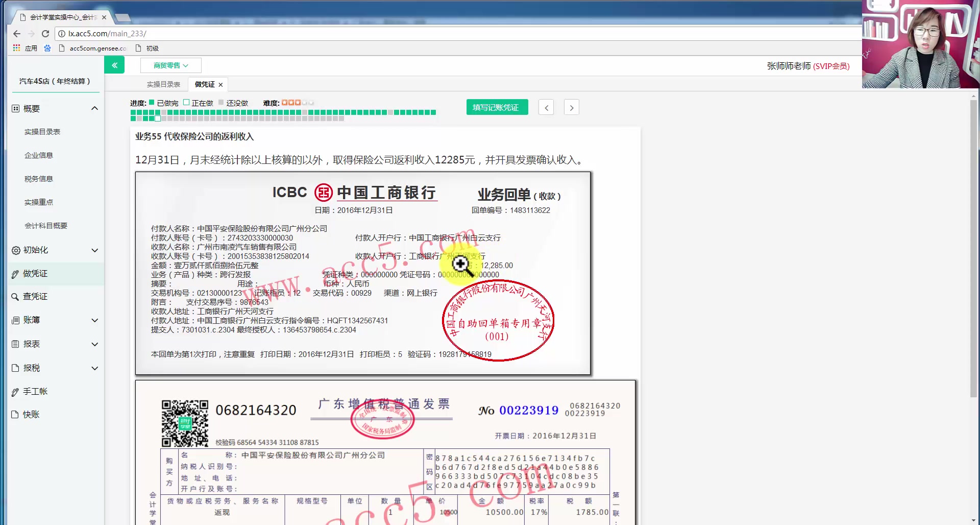Go to next task with right arrow
Viewport: 980px width, 525px height.
572,108
